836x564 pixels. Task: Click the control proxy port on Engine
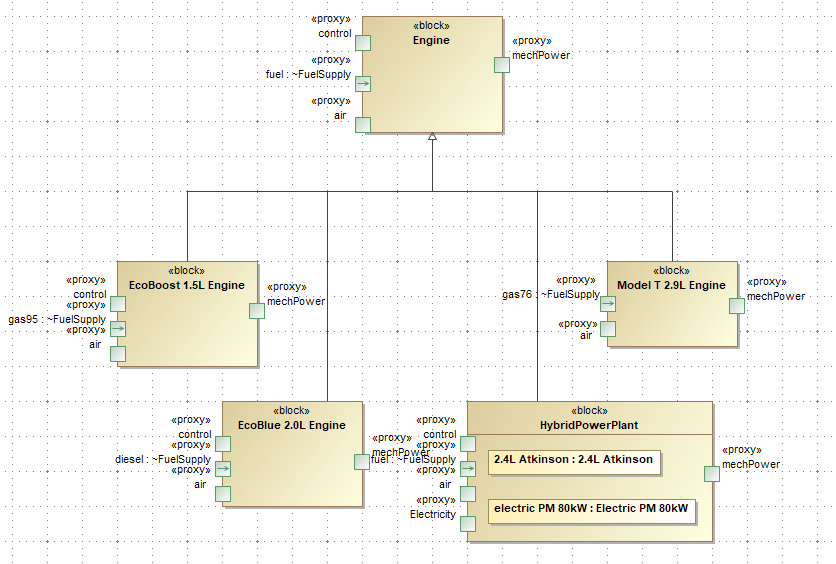coord(363,43)
